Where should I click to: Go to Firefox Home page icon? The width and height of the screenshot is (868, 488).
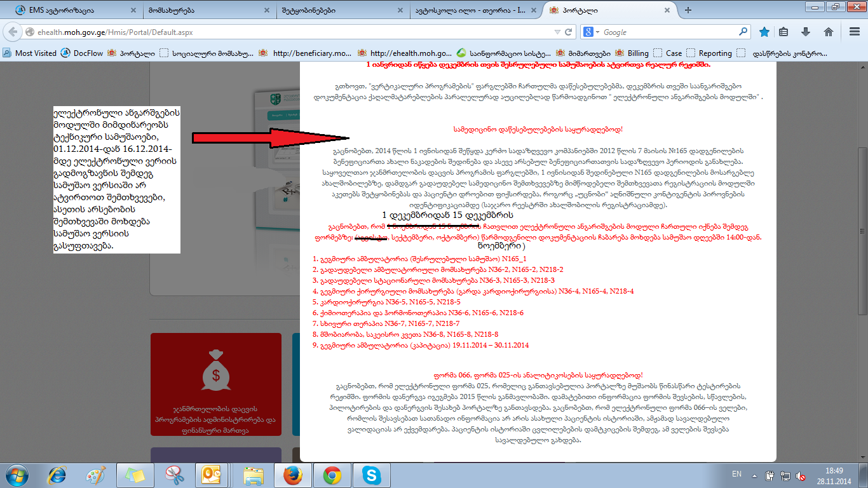click(x=828, y=32)
